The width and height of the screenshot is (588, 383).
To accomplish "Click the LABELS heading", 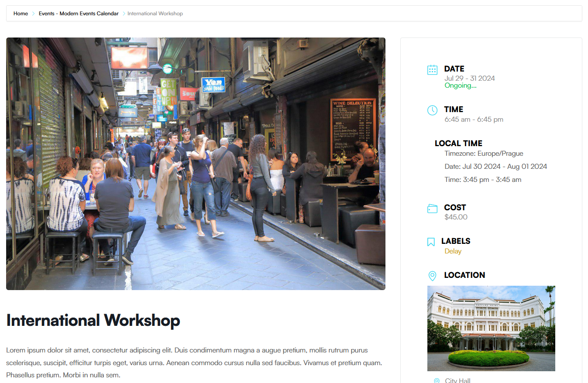I will pyautogui.click(x=456, y=241).
